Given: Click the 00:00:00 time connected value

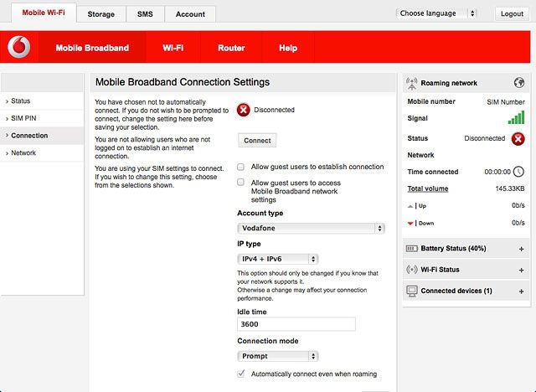Looking at the screenshot, I should click(x=497, y=172).
